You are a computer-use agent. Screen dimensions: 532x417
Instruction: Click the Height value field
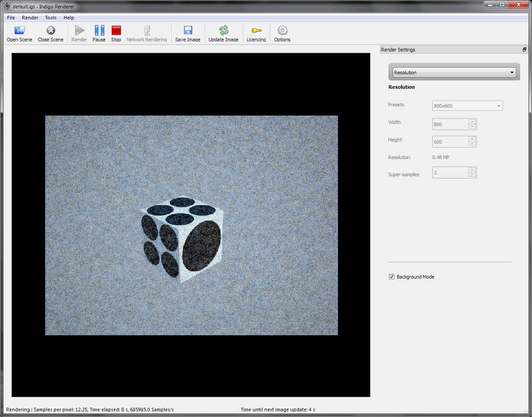tap(450, 142)
